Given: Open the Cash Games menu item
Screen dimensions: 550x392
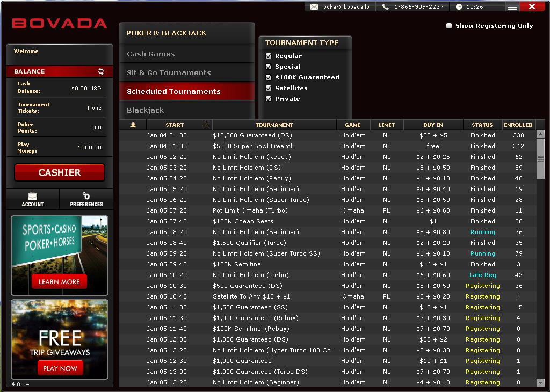Looking at the screenshot, I should click(186, 54).
